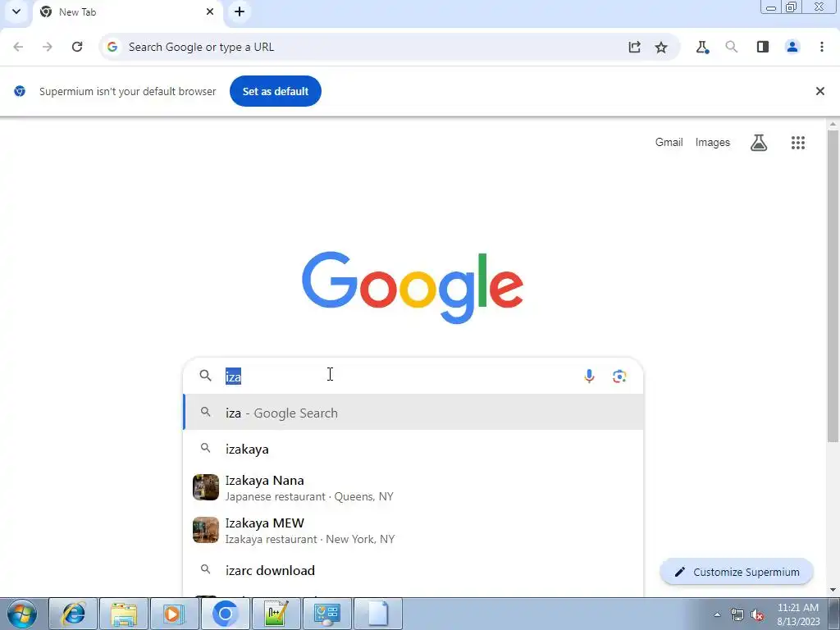Close the New Tab tab

point(210,11)
